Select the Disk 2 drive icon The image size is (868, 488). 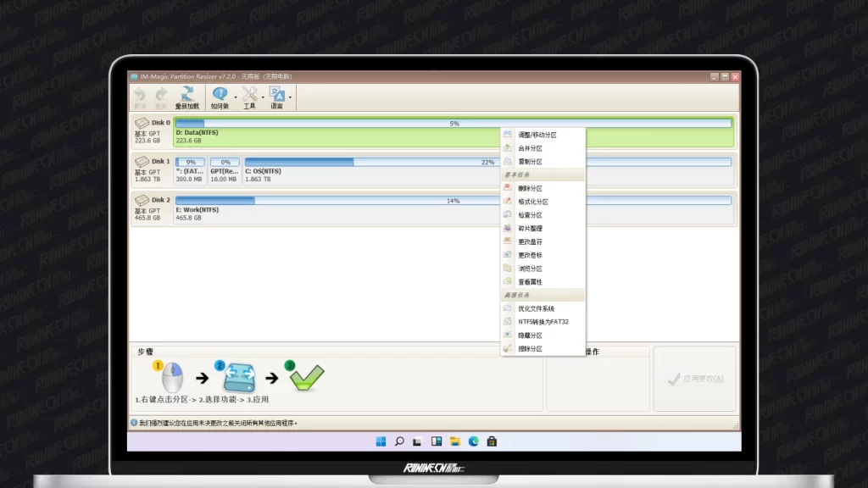pyautogui.click(x=142, y=201)
